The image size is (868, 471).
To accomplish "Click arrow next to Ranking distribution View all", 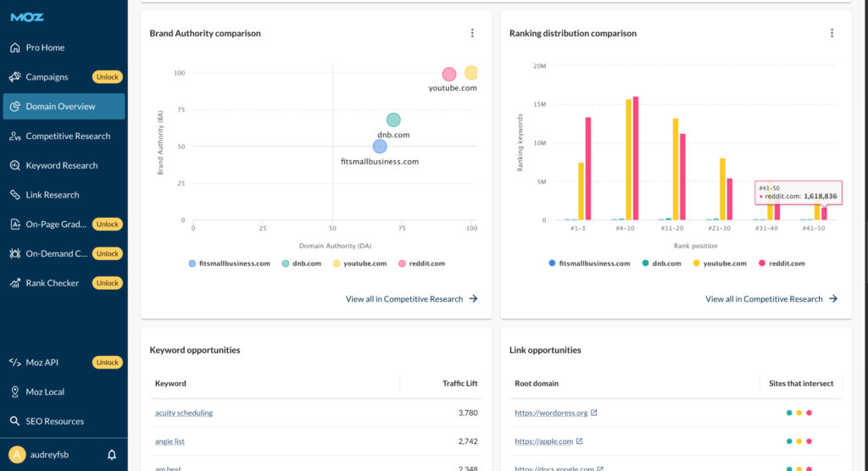I will click(833, 299).
